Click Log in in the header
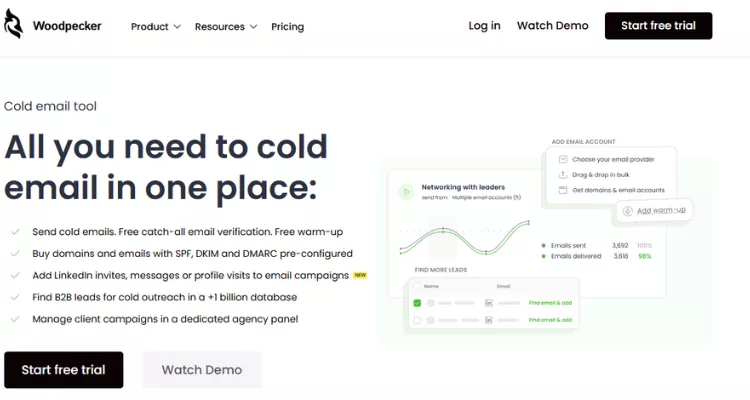The image size is (750, 400). (x=484, y=26)
